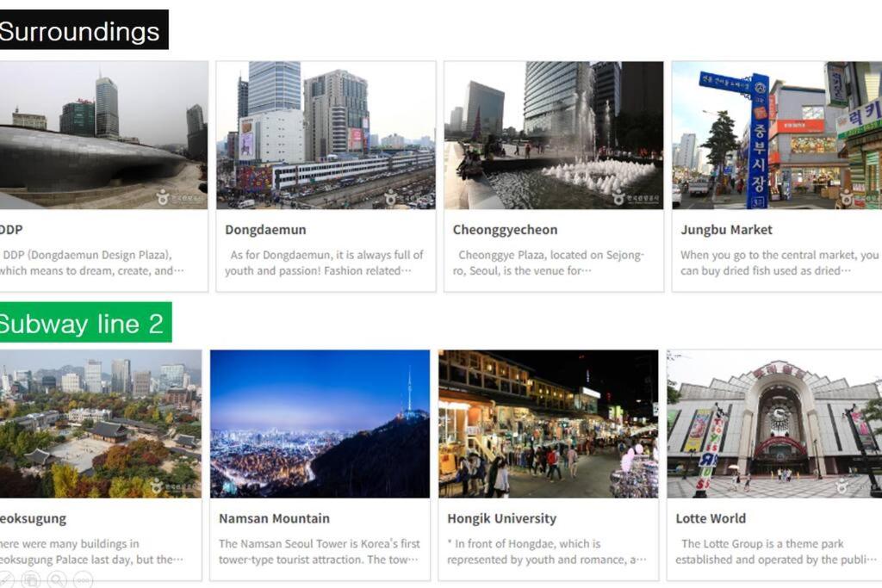Open the slide thumbnails view icon

30,579
